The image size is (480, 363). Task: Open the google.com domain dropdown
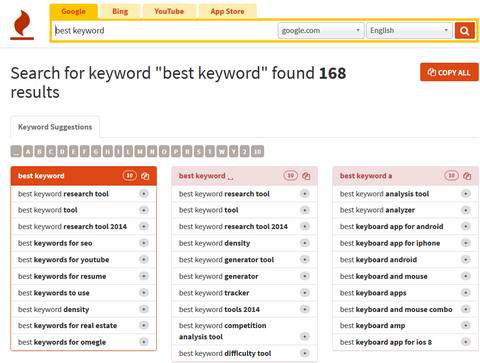click(x=321, y=31)
